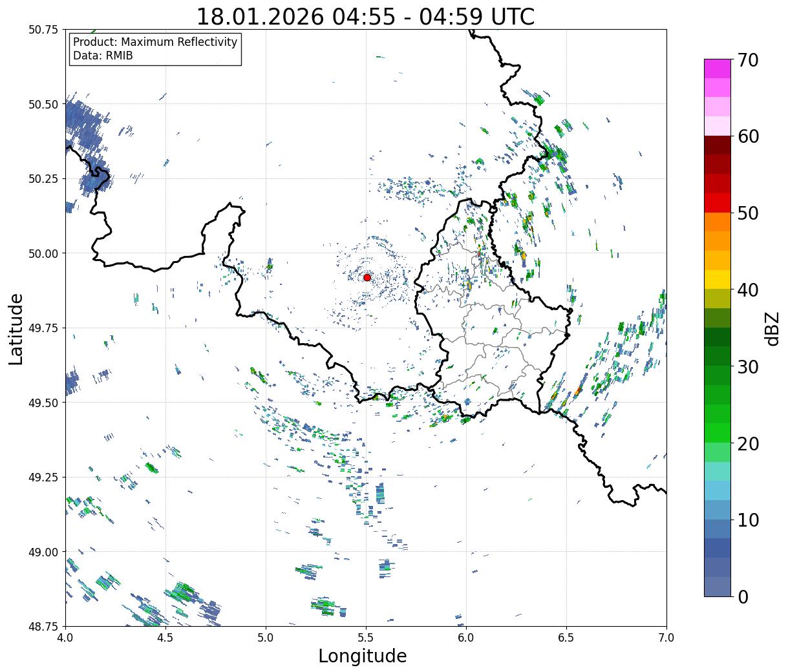Click the longitude tick label 4.0
788x672 pixels.
pyautogui.click(x=65, y=638)
